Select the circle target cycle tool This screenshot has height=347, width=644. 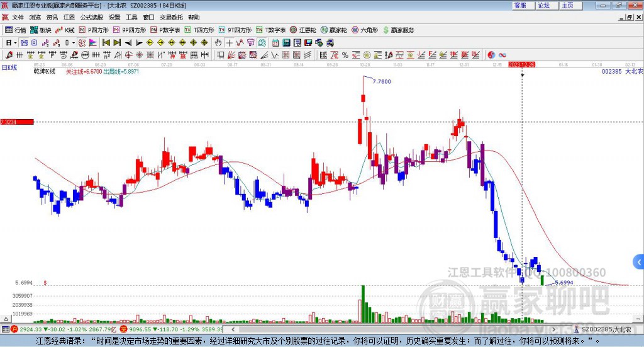coord(128,55)
